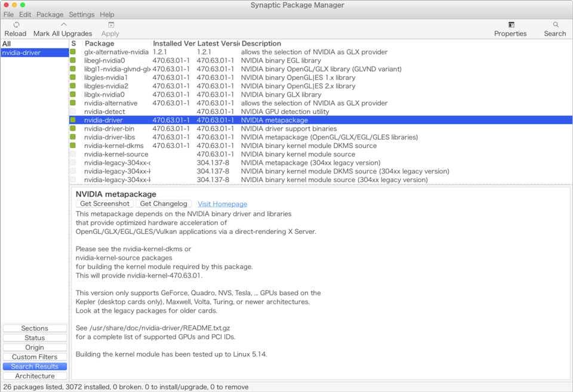Click status icon of libegl-nvidia0

tap(73, 60)
